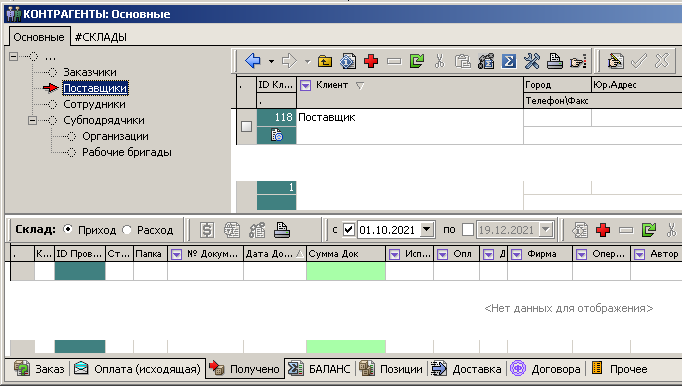Open the Позиции bottom tab
This screenshot has width=682, height=386.
(x=391, y=369)
